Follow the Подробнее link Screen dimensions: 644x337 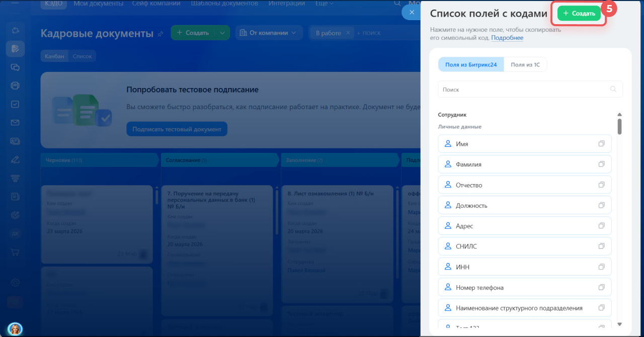[x=507, y=38]
